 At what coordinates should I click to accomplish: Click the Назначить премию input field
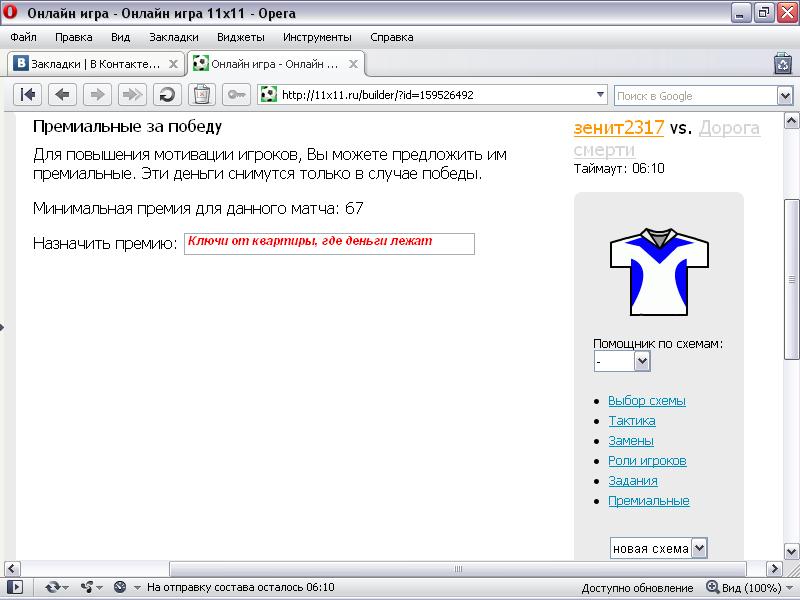(329, 244)
